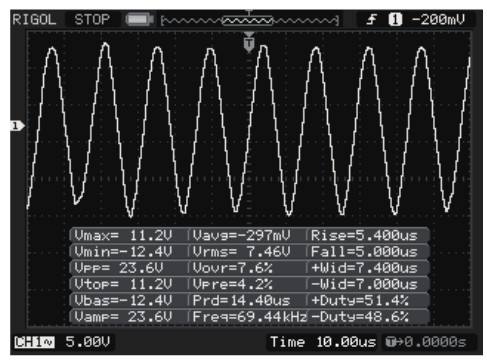Select the Prd=14.40us measurement

pyautogui.click(x=241, y=301)
